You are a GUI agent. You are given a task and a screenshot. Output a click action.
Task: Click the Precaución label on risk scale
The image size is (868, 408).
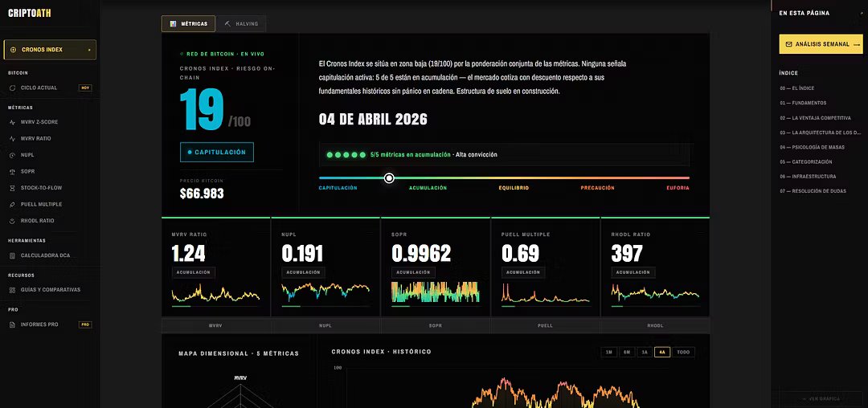[597, 188]
